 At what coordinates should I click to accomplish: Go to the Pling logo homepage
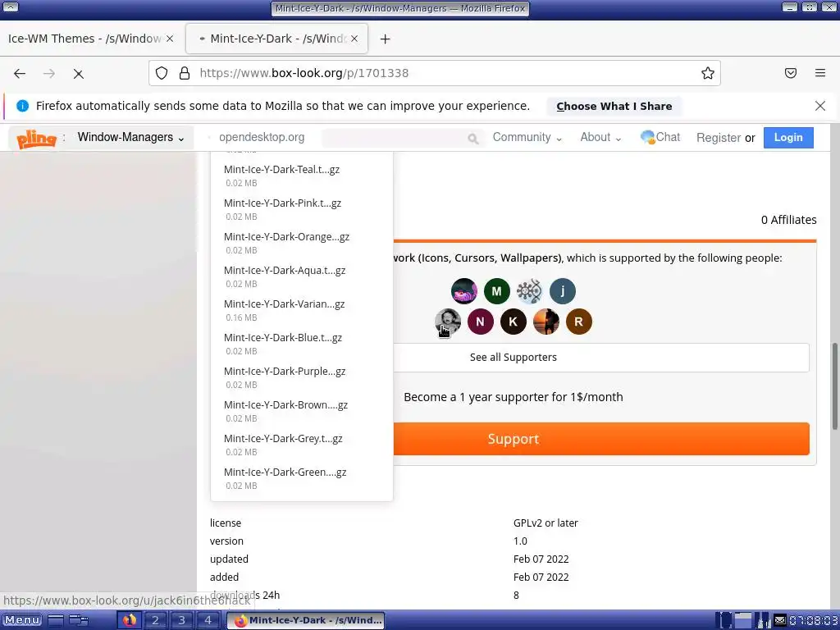point(36,139)
